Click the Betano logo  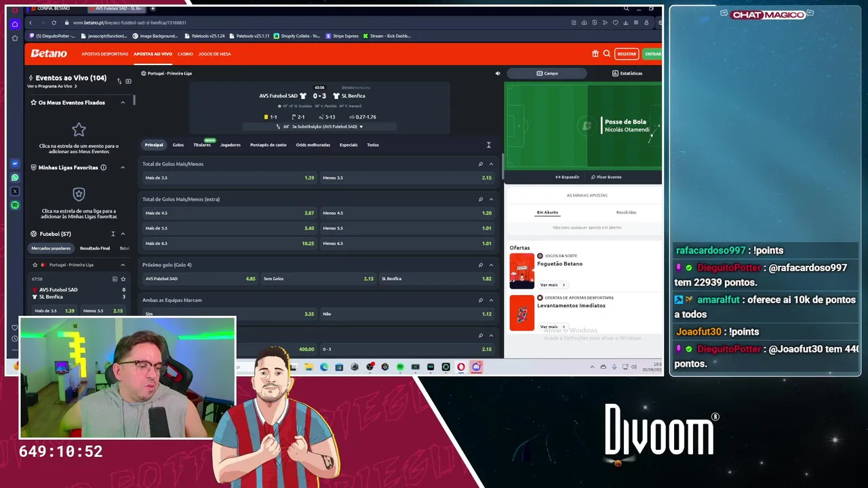[49, 54]
